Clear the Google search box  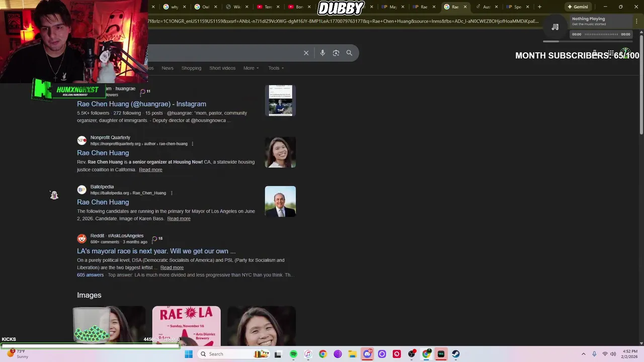point(306,53)
